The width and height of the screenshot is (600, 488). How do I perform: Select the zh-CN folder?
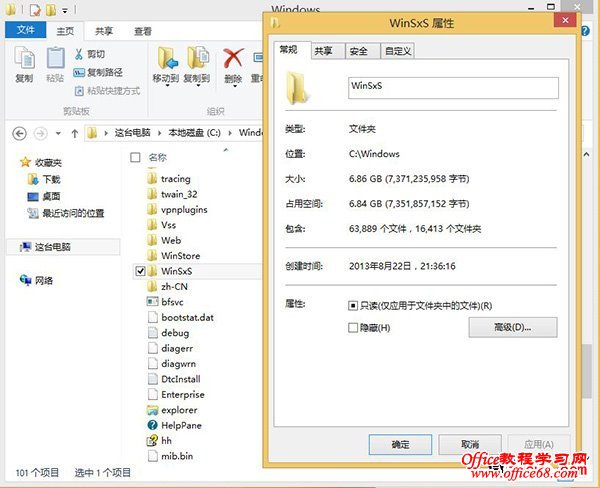pos(167,287)
